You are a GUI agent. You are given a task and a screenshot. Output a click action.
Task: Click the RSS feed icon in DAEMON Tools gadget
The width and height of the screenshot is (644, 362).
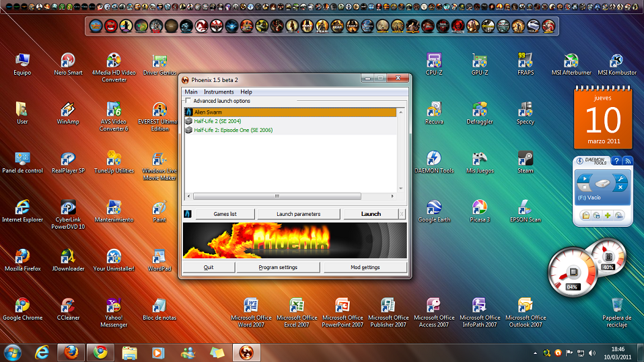coord(628,161)
